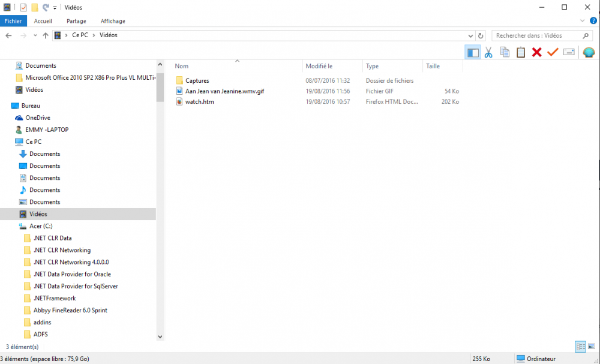
Task: Toggle the navigation pane layout icon
Action: (x=473, y=52)
